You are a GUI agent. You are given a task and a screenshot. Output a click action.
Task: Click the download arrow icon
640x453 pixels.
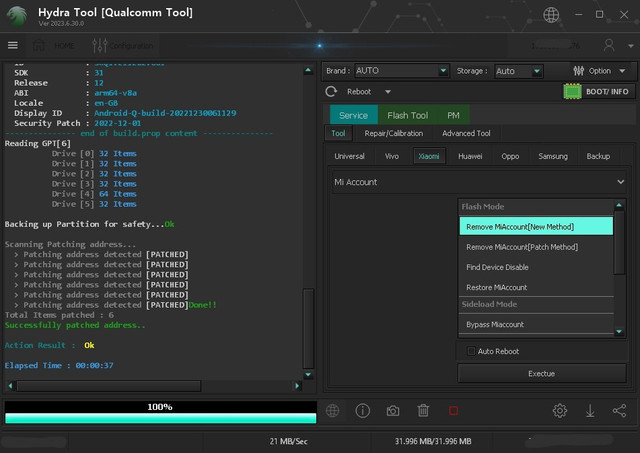tap(590, 411)
